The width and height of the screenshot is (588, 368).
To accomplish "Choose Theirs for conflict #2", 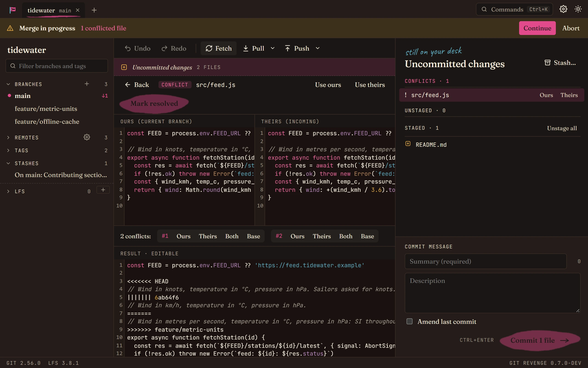I will click(322, 236).
